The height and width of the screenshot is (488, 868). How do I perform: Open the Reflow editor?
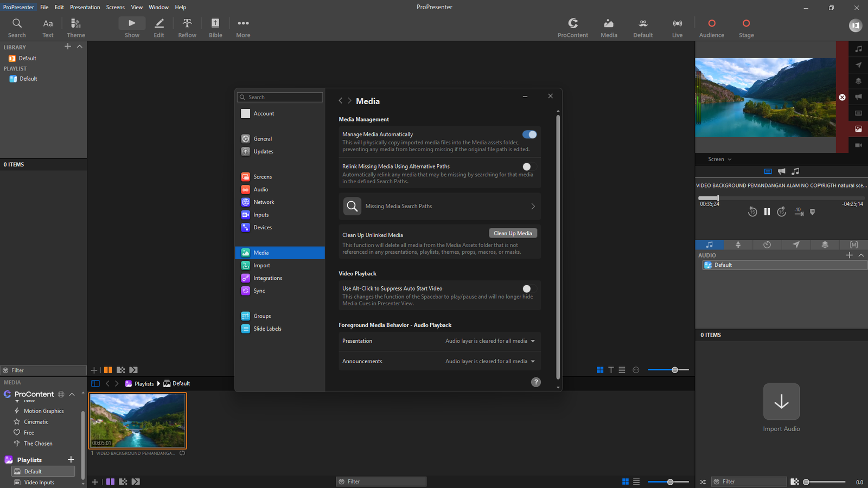[187, 28]
